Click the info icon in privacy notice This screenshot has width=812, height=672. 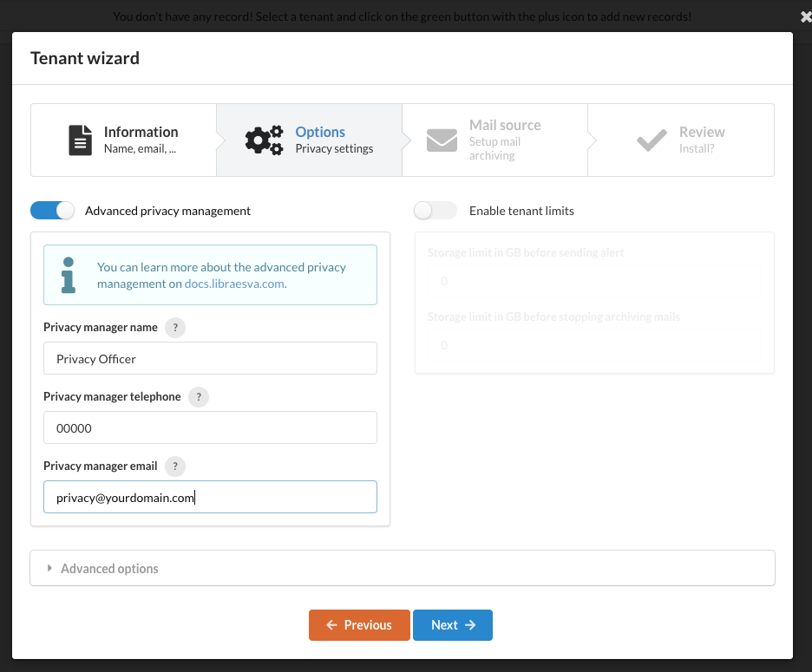point(69,275)
